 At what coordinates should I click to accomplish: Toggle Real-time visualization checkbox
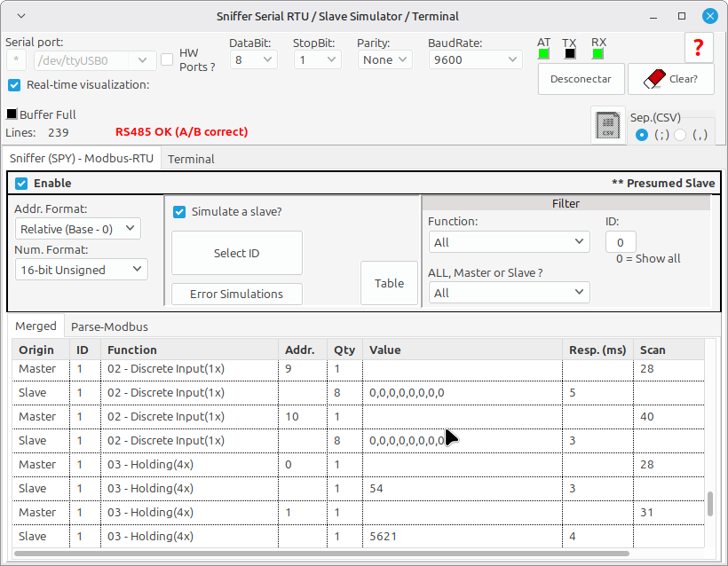(14, 85)
